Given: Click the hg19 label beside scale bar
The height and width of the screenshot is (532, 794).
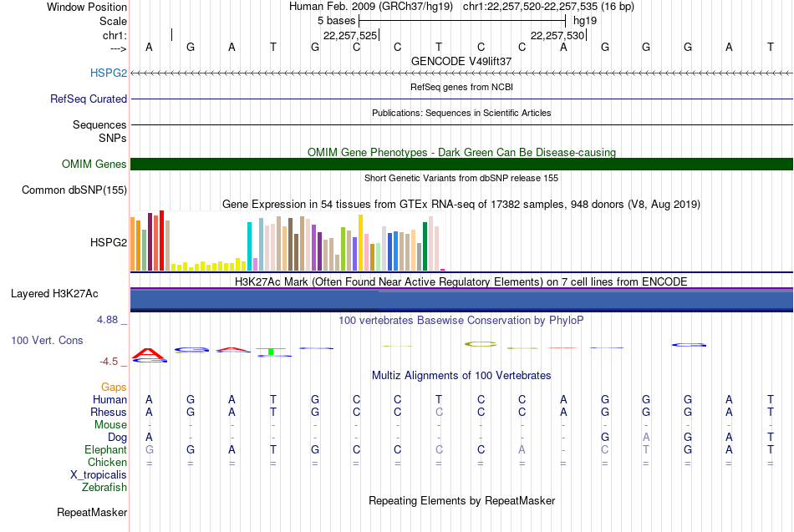Looking at the screenshot, I should 585,21.
